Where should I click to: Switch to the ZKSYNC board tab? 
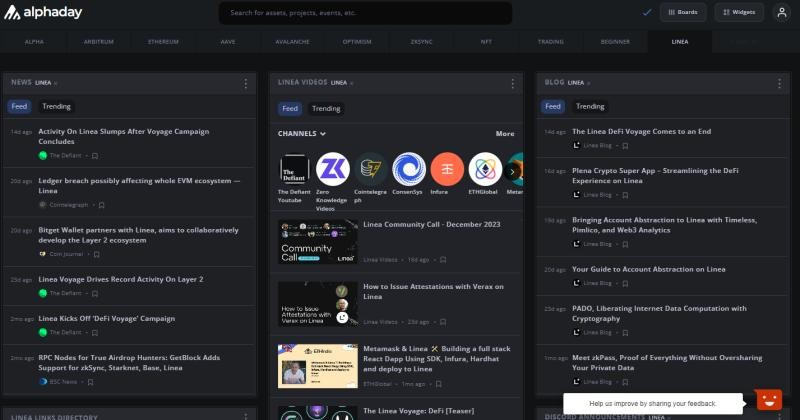(421, 42)
